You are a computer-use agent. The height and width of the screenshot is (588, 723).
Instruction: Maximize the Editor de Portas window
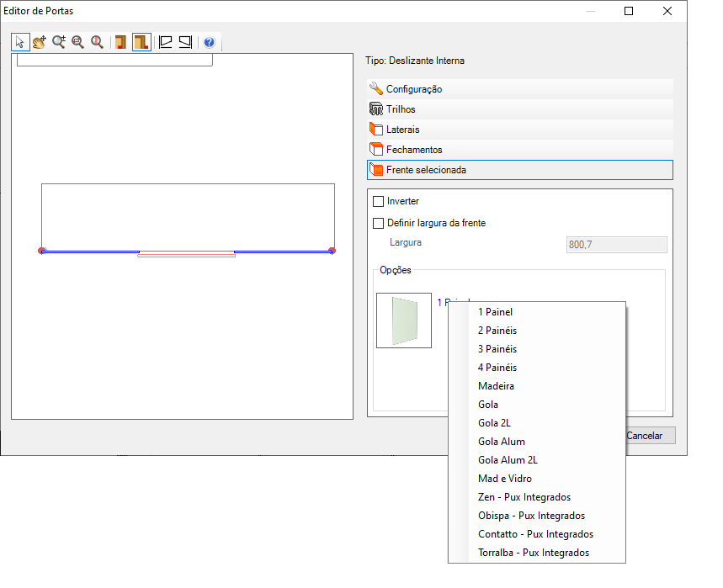click(629, 11)
